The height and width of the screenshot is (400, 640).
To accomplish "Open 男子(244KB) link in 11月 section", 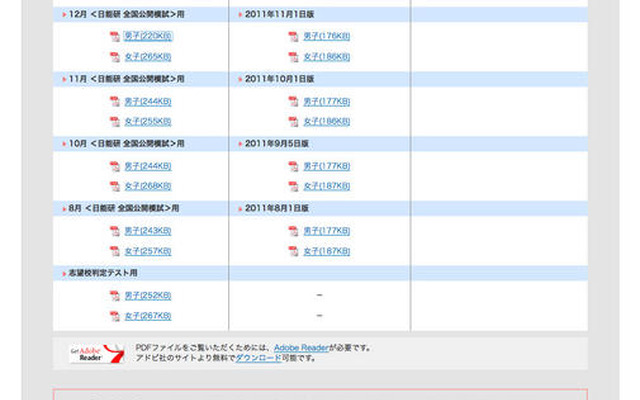I will (x=148, y=101).
